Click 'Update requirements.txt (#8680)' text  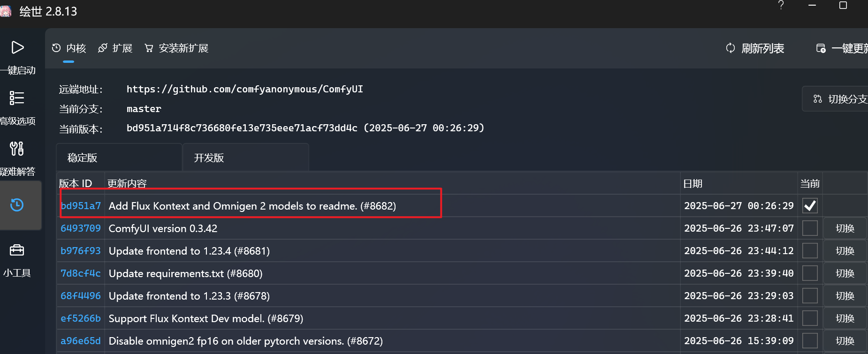(x=185, y=273)
